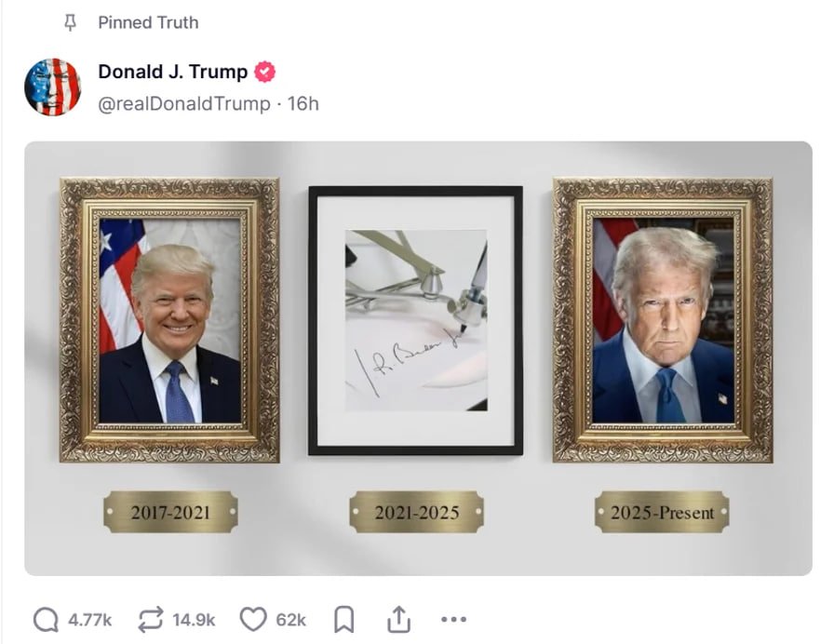Open the flag-themed profile avatar
The width and height of the screenshot is (834, 644).
[x=53, y=87]
